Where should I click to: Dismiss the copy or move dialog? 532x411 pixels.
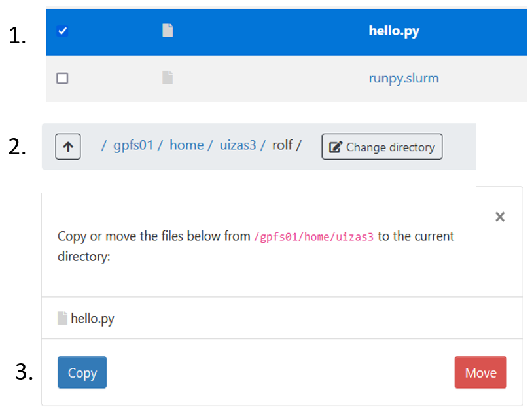tap(500, 217)
